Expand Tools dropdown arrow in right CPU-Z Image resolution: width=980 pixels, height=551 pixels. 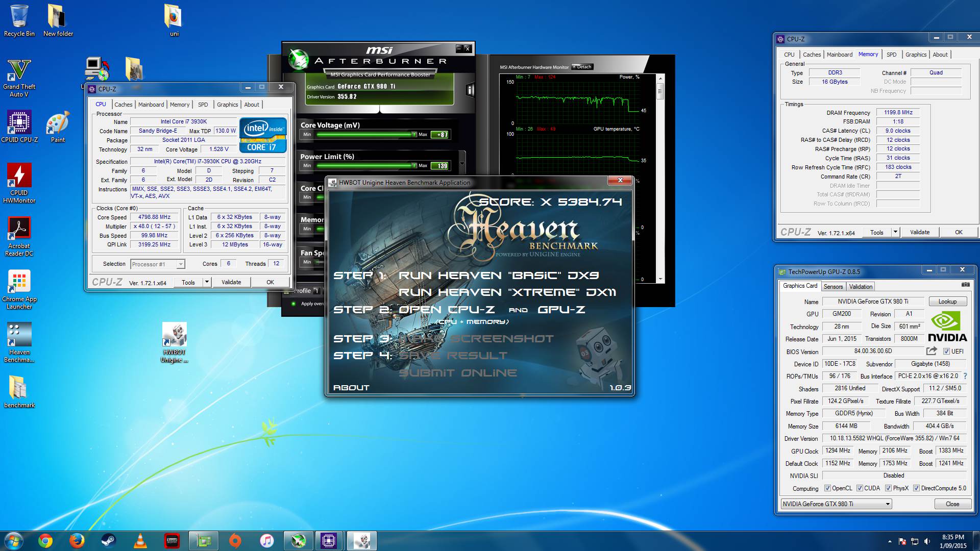(895, 232)
